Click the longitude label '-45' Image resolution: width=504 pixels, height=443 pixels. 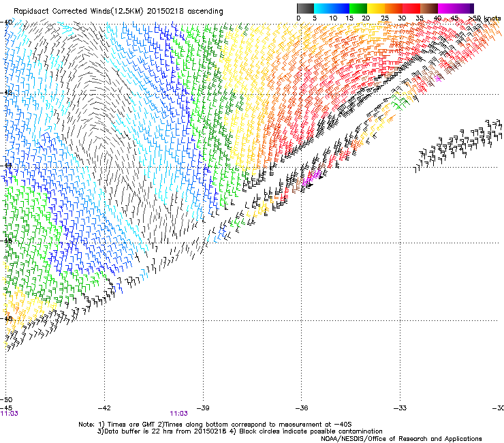tap(5, 408)
